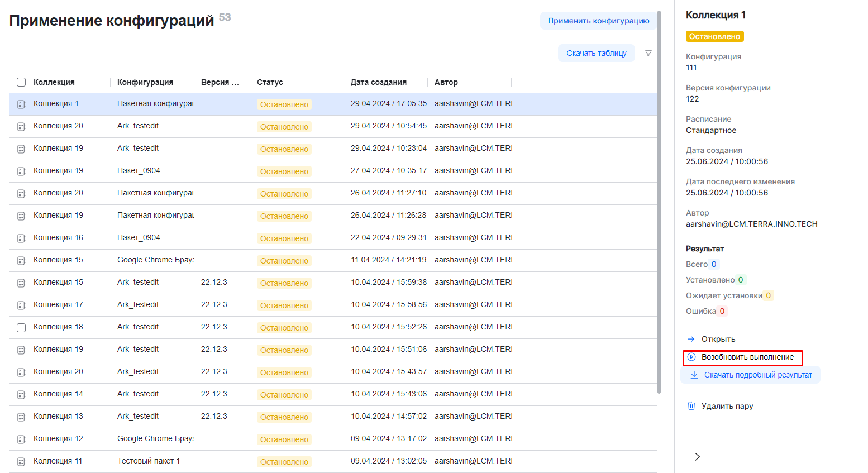Image resolution: width=868 pixels, height=473 pixels.
Task: Click the row icon beside Коллекция 1
Action: pos(21,104)
